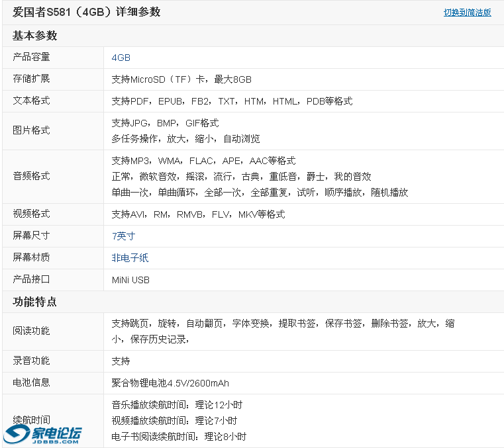Select the 音频格式 row label

(x=31, y=176)
